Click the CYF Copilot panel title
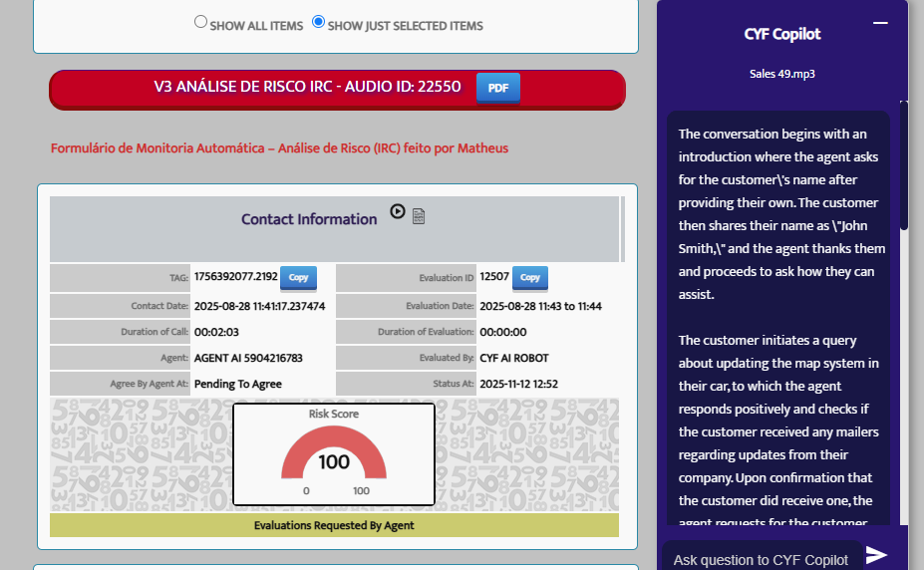Viewport: 924px width, 570px height. click(x=782, y=34)
